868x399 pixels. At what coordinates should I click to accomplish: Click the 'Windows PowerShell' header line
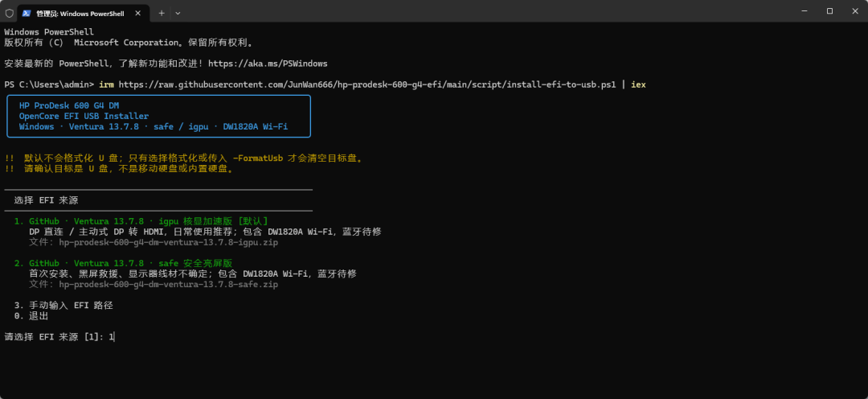[x=49, y=32]
